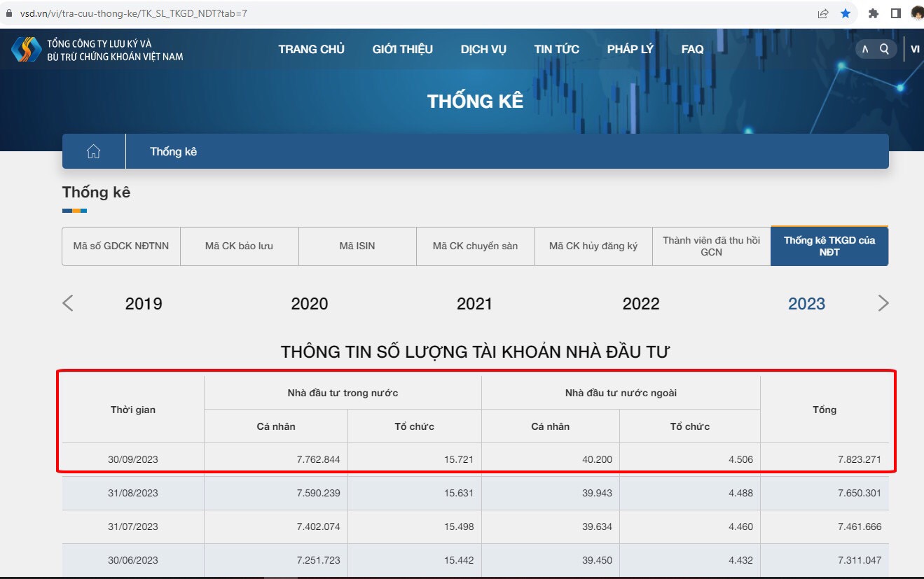Select the Mã số GDCK NĐTNN tab
Screen dimensions: 924x579
click(121, 246)
